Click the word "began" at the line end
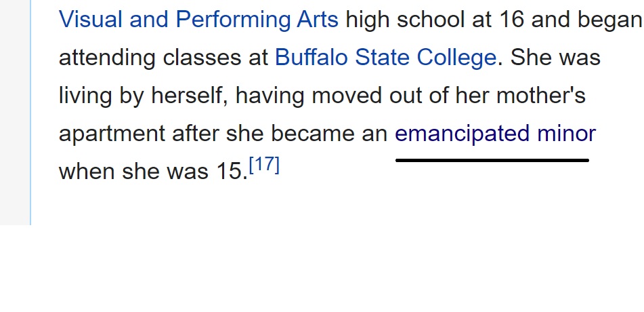Image resolution: width=644 pixels, height=312 pixels. click(610, 20)
